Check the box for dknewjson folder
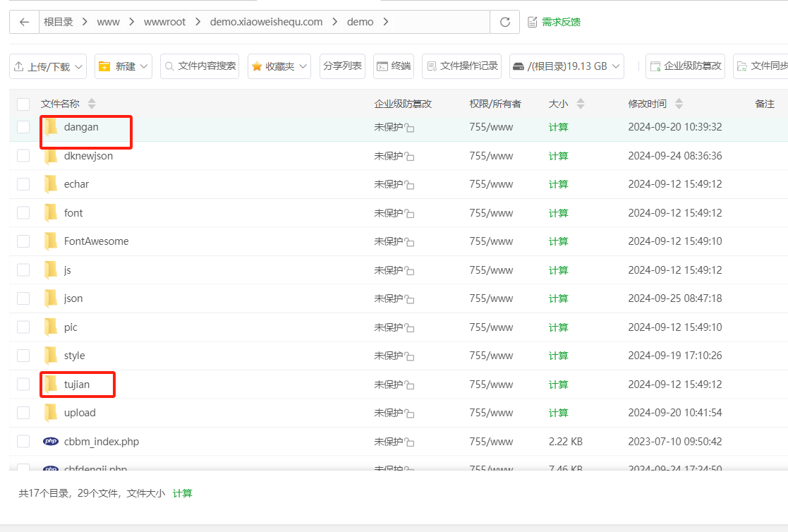 click(23, 156)
